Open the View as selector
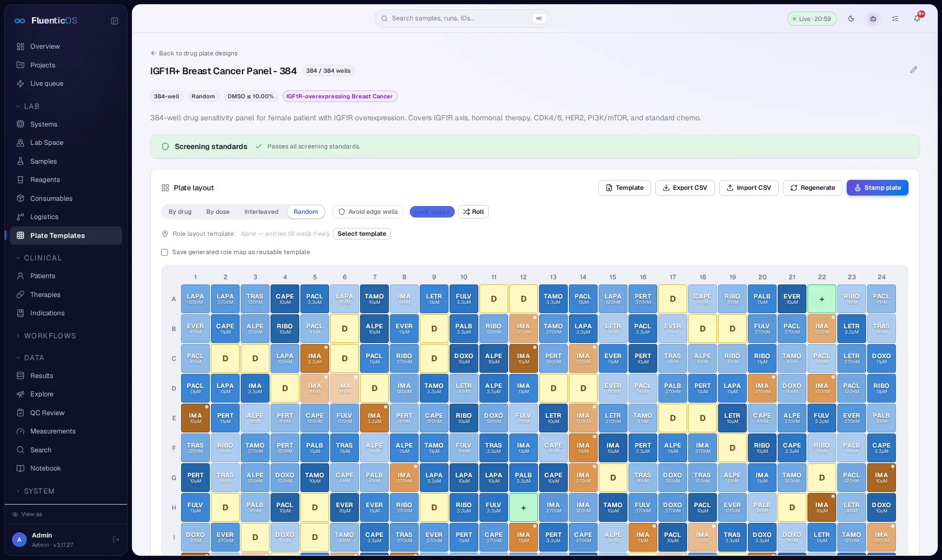942x560 pixels. [x=27, y=515]
